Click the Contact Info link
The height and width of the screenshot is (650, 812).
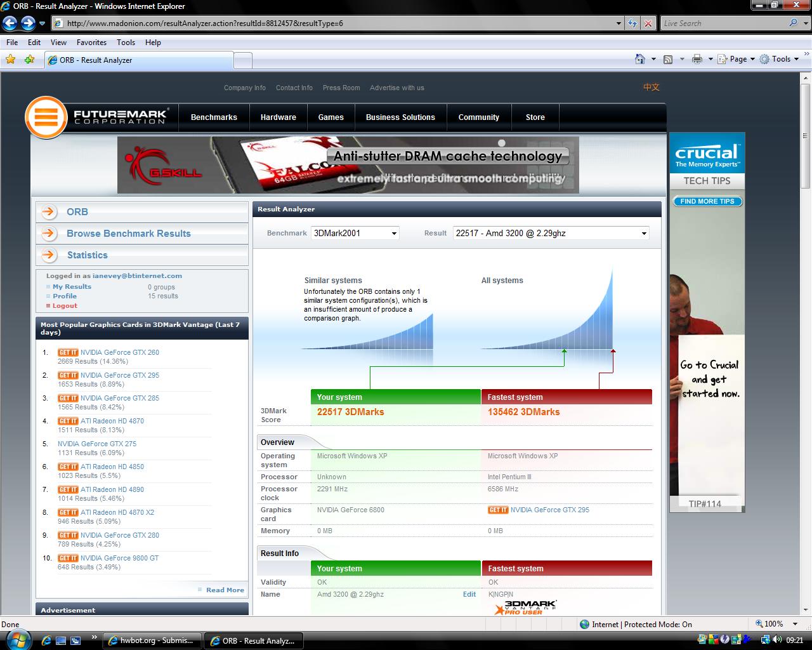tap(294, 88)
